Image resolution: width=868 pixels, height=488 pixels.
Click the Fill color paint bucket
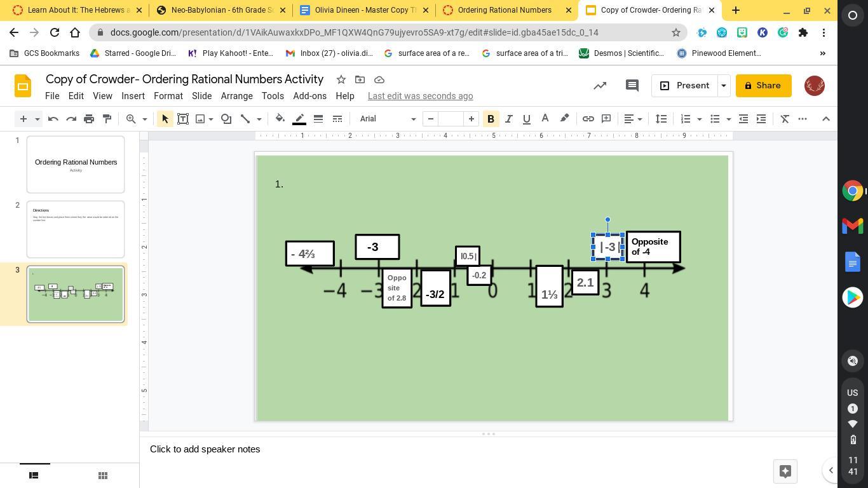pyautogui.click(x=280, y=119)
